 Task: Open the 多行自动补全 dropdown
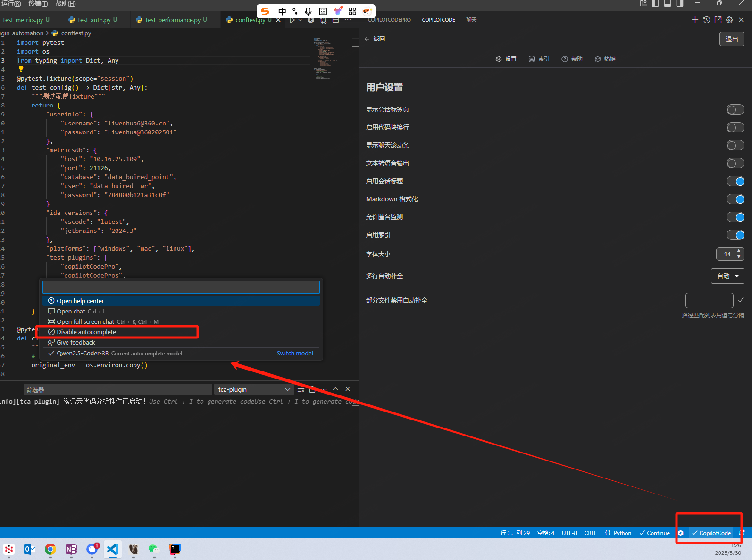click(727, 276)
